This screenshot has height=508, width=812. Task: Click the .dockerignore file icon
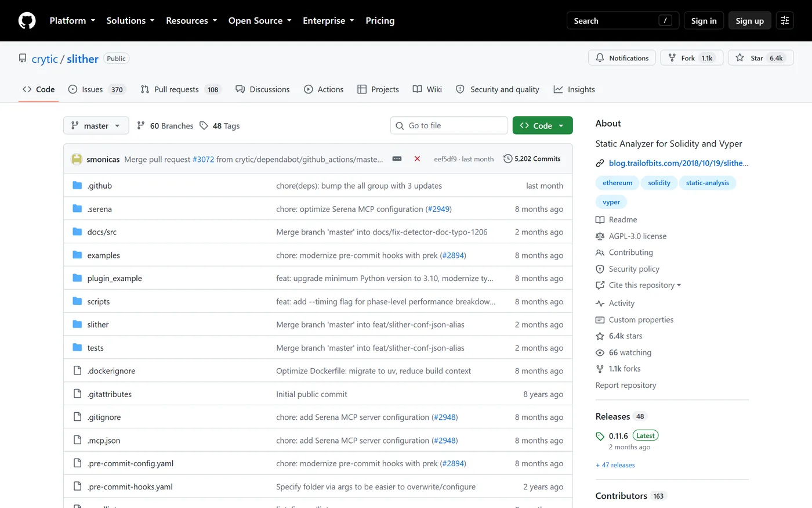click(x=77, y=370)
